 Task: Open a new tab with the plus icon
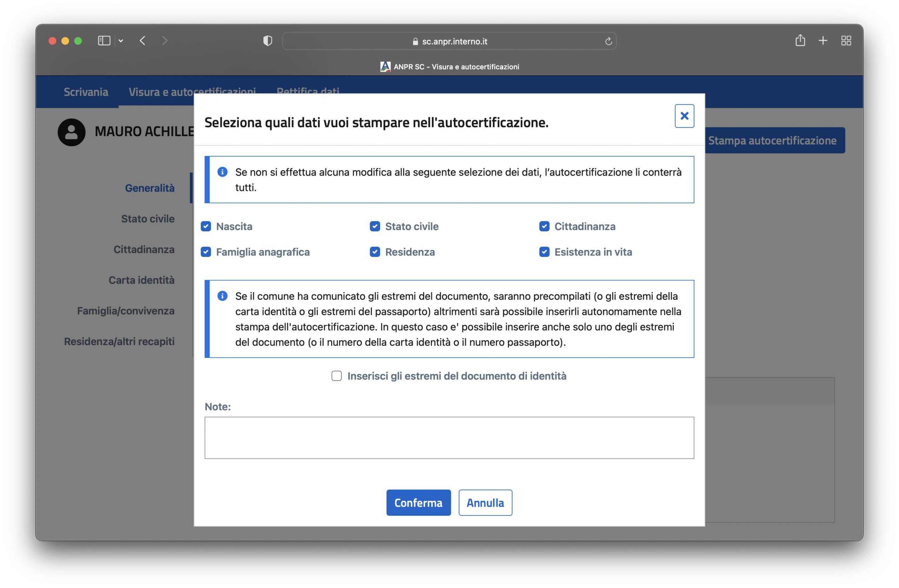pos(823,40)
